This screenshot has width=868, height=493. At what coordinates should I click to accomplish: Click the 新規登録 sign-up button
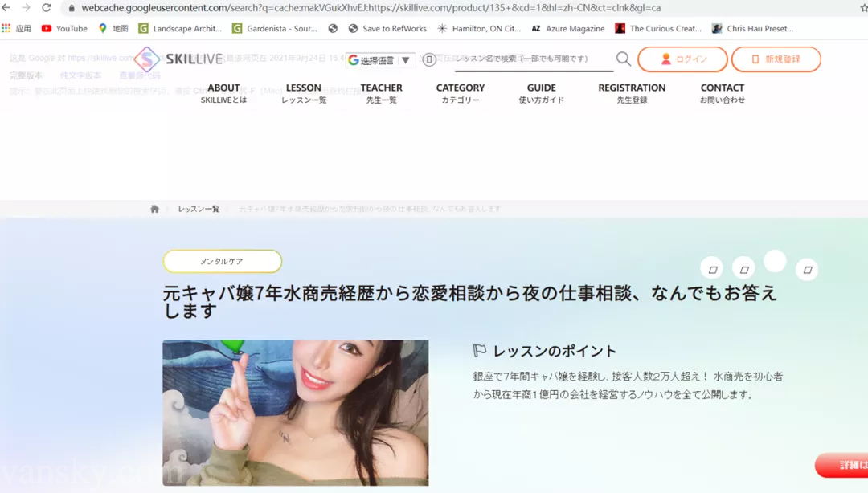pyautogui.click(x=776, y=59)
